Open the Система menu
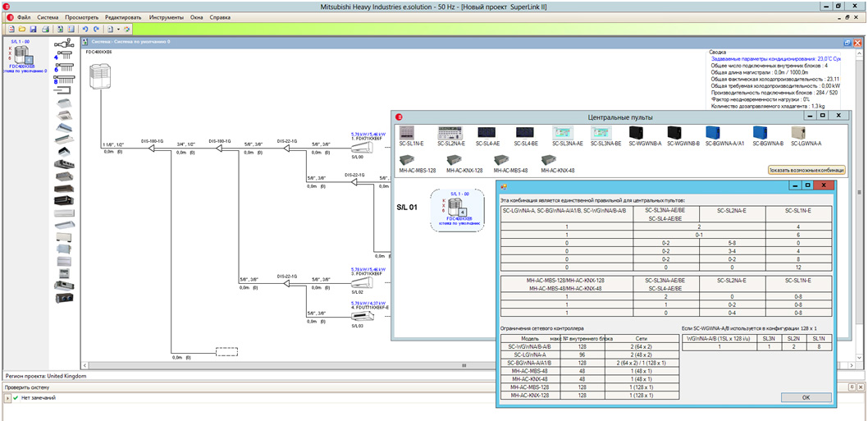 point(48,17)
